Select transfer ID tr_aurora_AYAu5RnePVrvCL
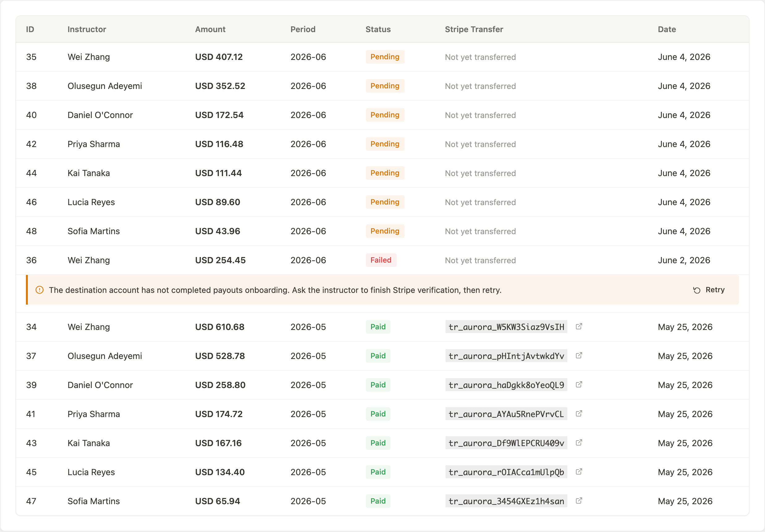This screenshot has width=765, height=532. (x=506, y=414)
